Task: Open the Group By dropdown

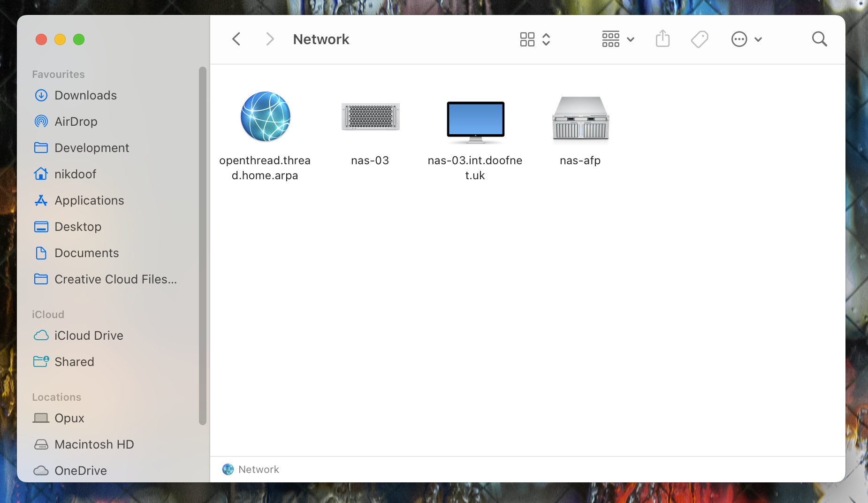Action: pyautogui.click(x=617, y=39)
